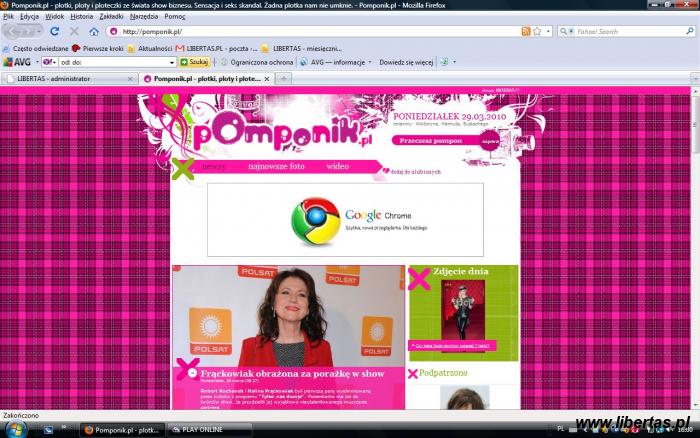
Task: Click the Windows Start orb
Action: point(17,428)
